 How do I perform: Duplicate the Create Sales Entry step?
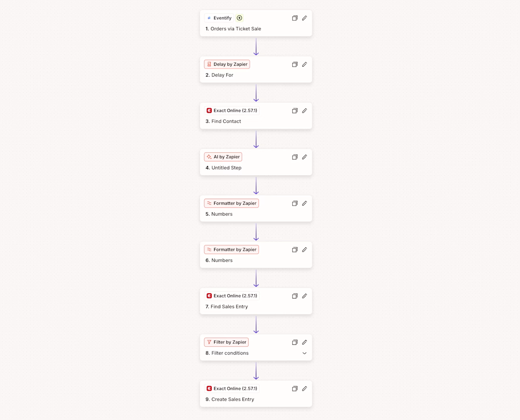pos(295,388)
